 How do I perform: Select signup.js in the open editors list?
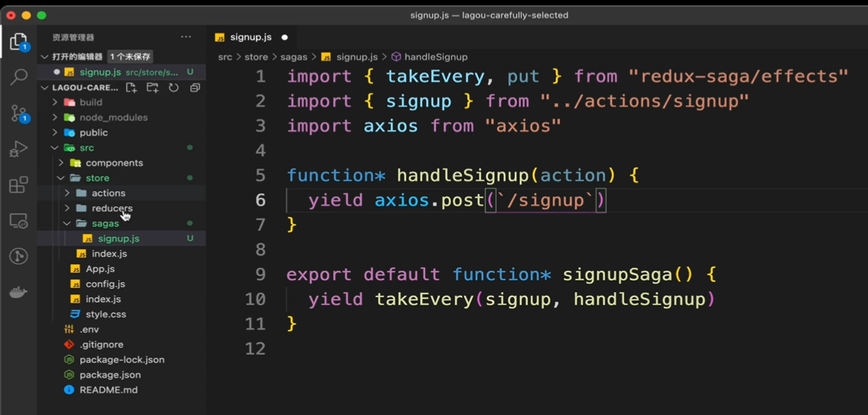121,72
